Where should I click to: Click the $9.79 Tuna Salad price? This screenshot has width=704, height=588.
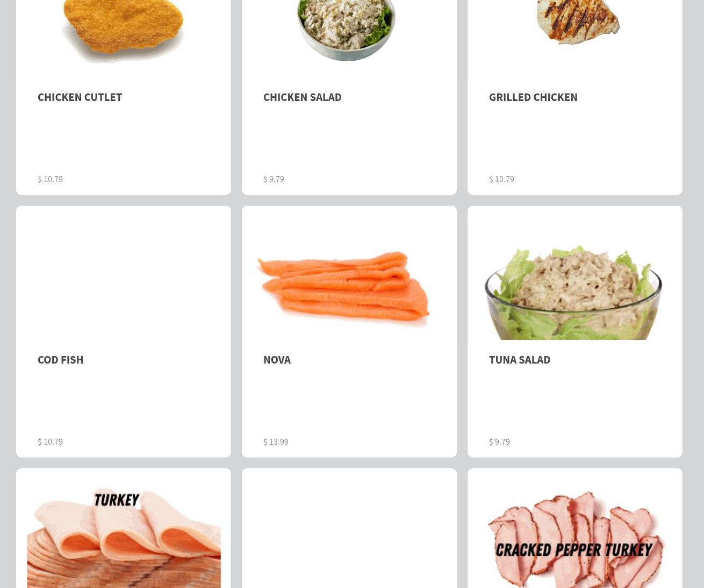(x=499, y=441)
